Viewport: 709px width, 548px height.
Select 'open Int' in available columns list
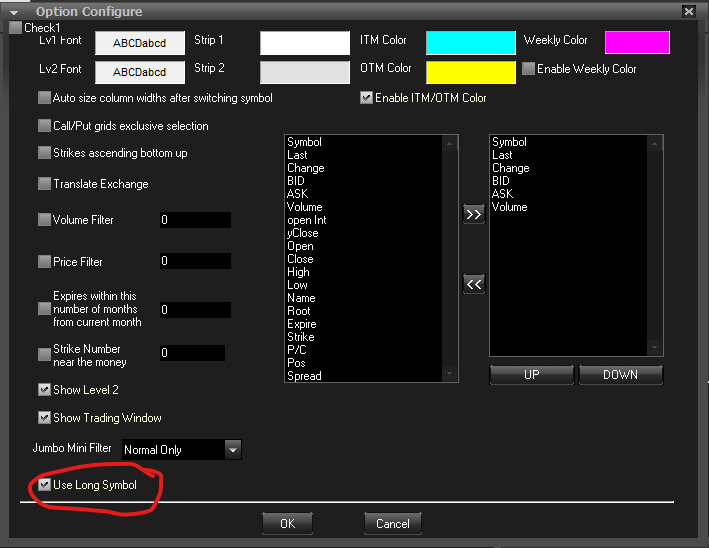click(x=306, y=220)
